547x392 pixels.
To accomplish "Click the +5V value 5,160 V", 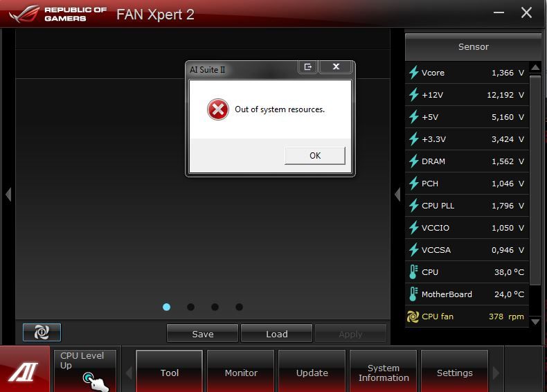I will click(x=508, y=117).
